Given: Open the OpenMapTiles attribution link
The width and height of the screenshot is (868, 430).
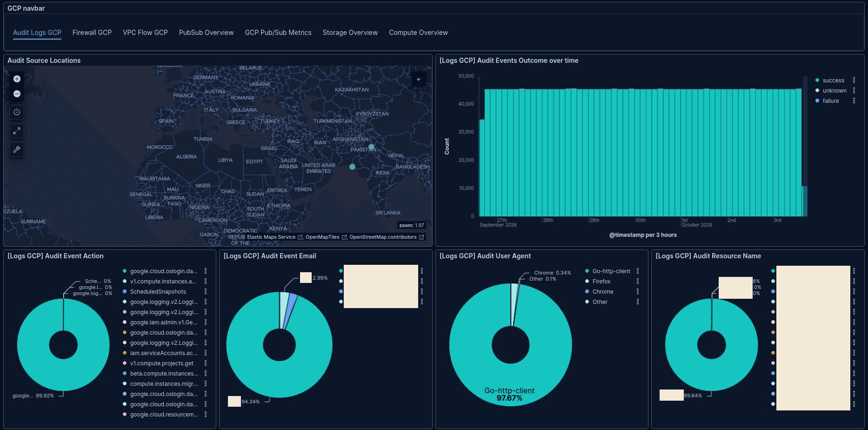Looking at the screenshot, I should coord(326,237).
